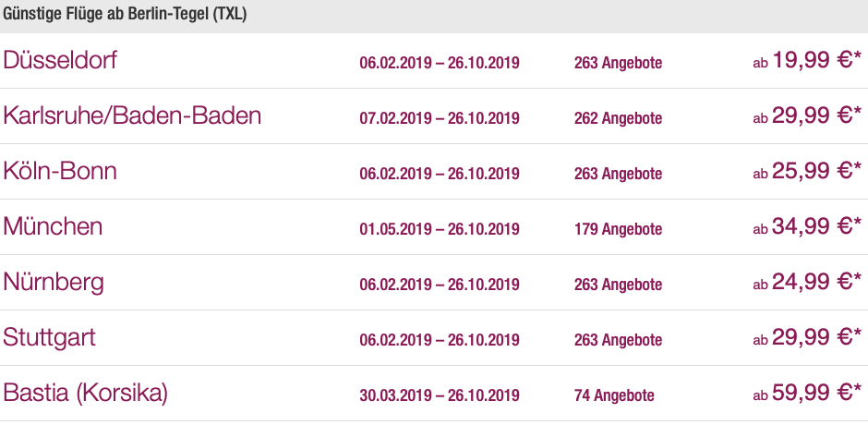
Task: Choose München as flight destination
Action: coord(53,226)
